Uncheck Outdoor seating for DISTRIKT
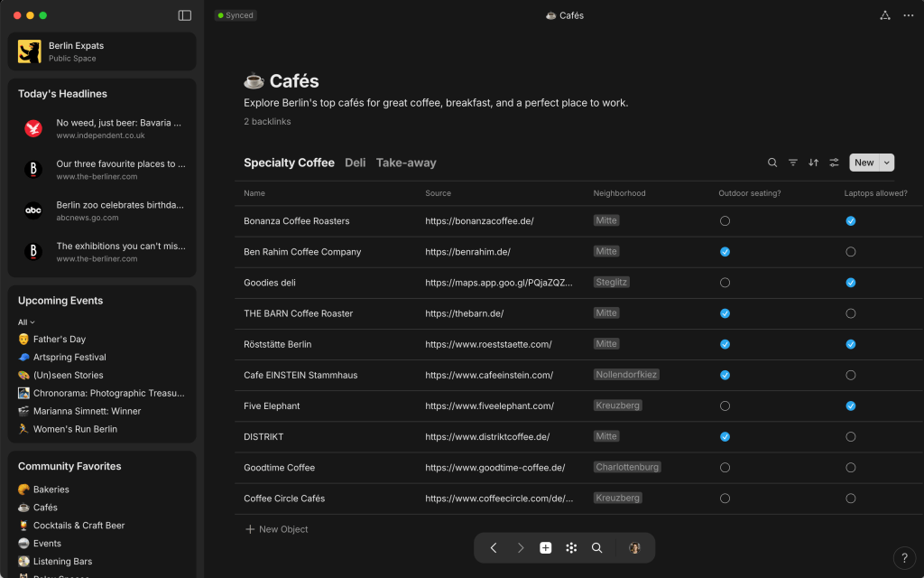The width and height of the screenshot is (924, 578). click(x=725, y=437)
